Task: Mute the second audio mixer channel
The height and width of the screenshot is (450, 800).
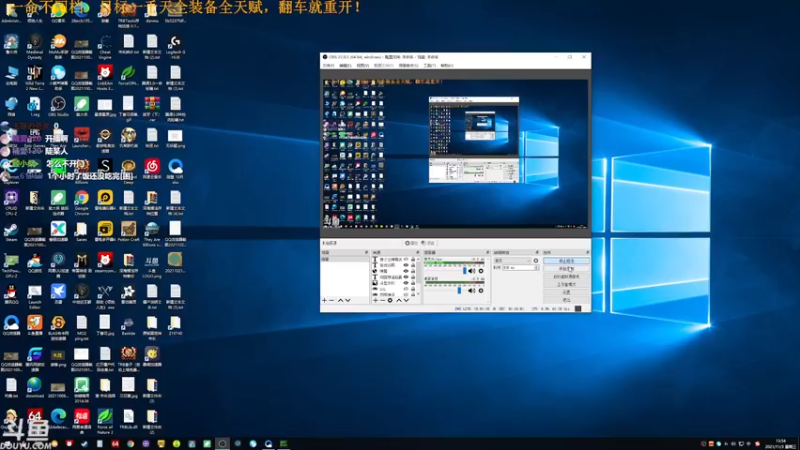Action: (x=471, y=290)
